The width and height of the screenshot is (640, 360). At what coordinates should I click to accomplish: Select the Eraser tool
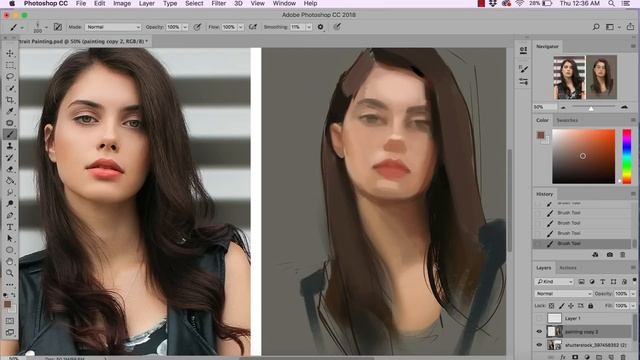pos(10,169)
